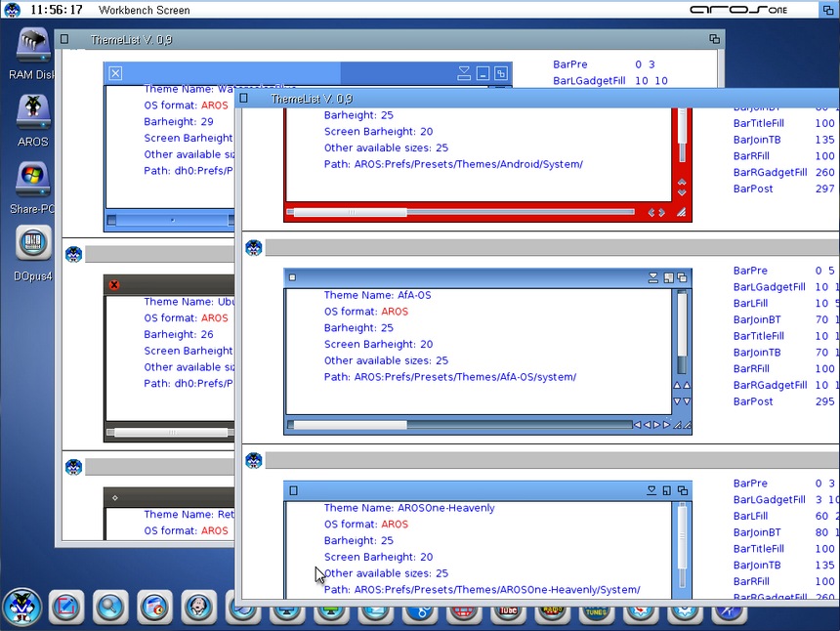
Task: Launch the Tunes dock icon
Action: (596, 615)
